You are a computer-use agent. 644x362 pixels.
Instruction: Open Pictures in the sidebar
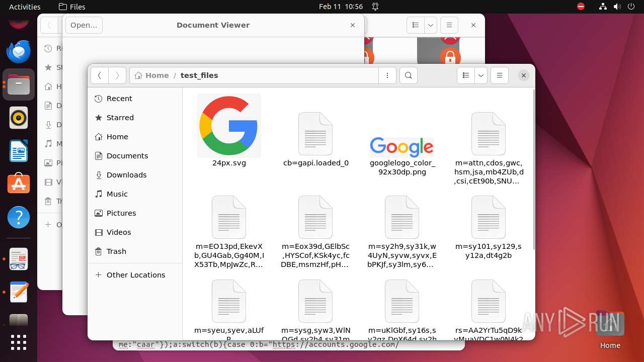[x=135, y=213]
